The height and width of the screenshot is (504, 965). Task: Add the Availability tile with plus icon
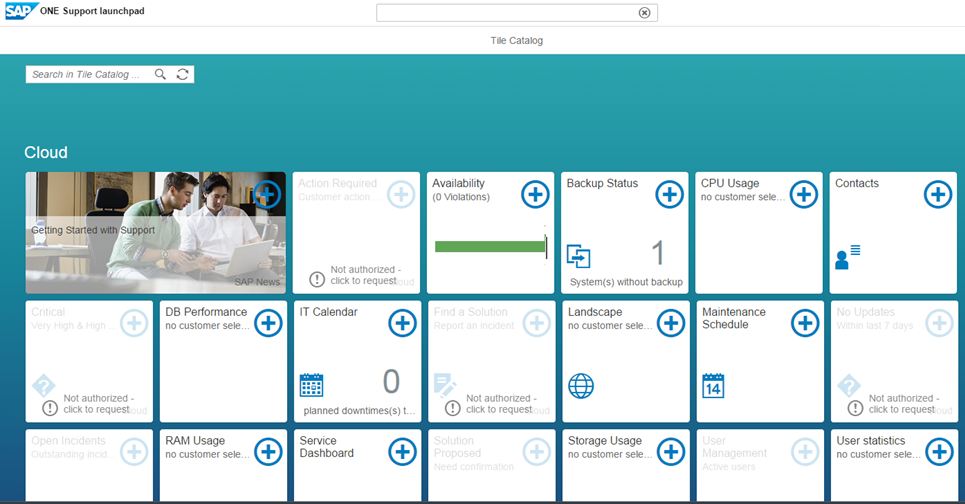pos(535,194)
